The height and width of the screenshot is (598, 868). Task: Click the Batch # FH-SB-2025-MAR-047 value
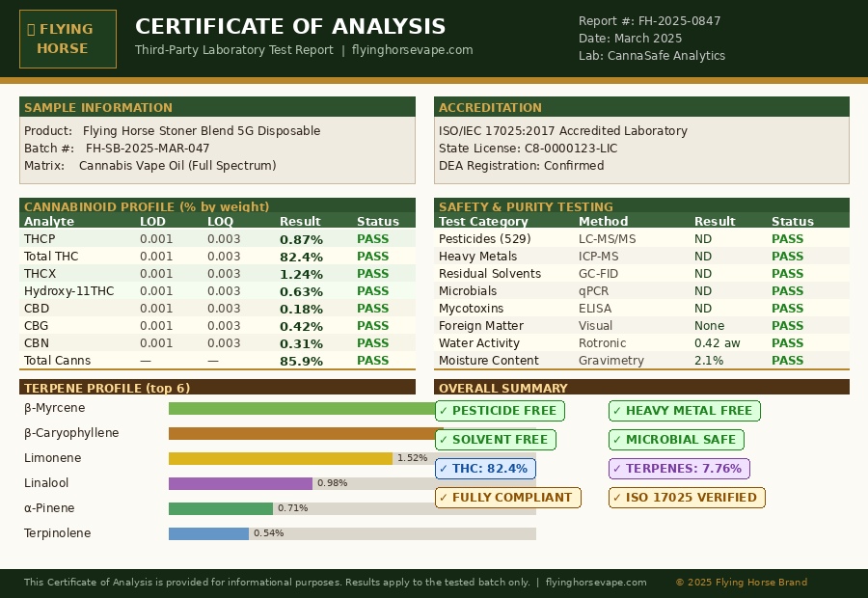pos(148,149)
